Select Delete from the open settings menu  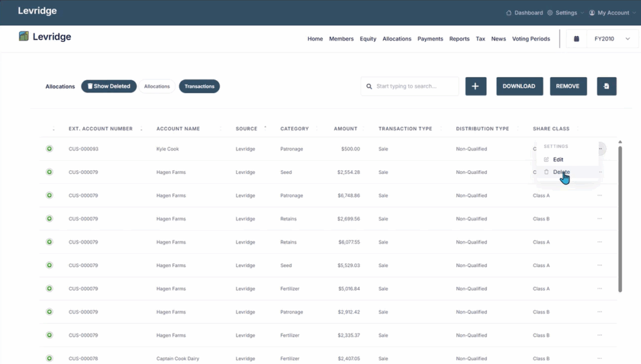562,172
